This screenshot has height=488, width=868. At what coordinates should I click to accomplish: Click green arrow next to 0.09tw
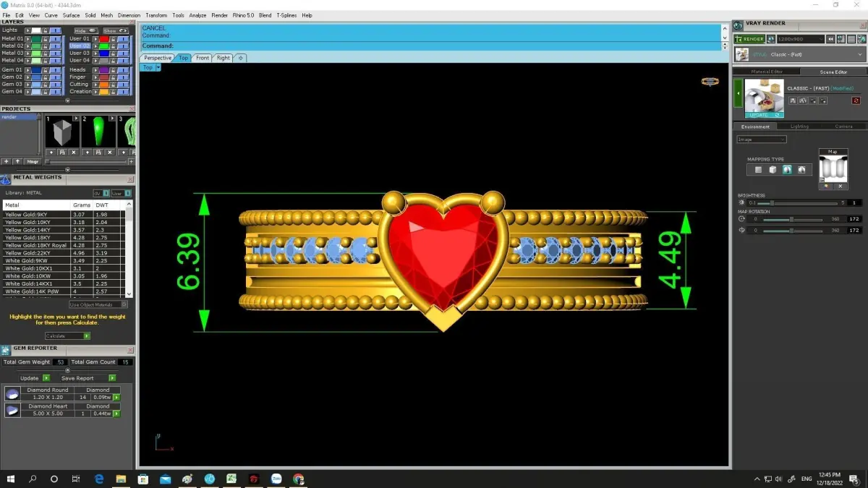(116, 398)
